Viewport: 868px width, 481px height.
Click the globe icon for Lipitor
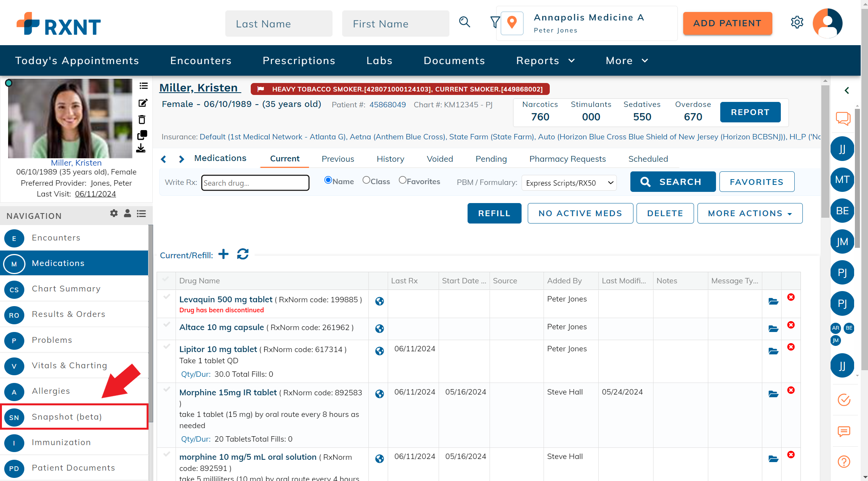pos(380,351)
